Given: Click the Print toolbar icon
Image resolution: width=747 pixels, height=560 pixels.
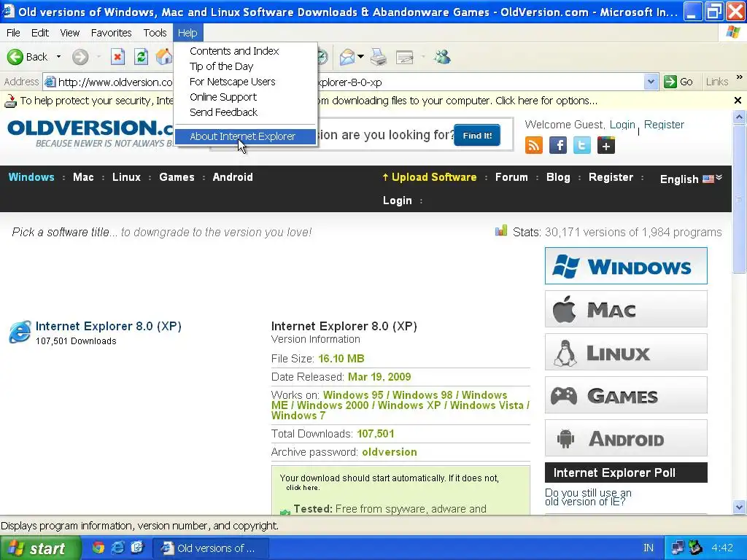Looking at the screenshot, I should tap(379, 57).
